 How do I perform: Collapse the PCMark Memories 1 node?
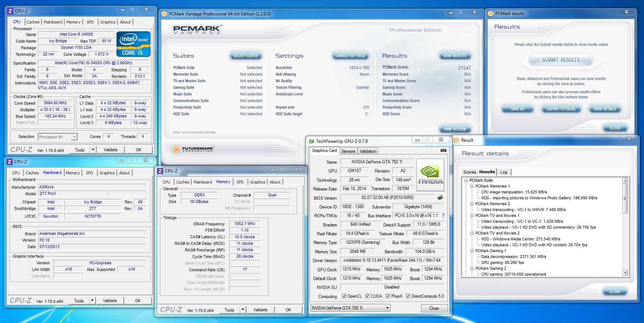472,186
